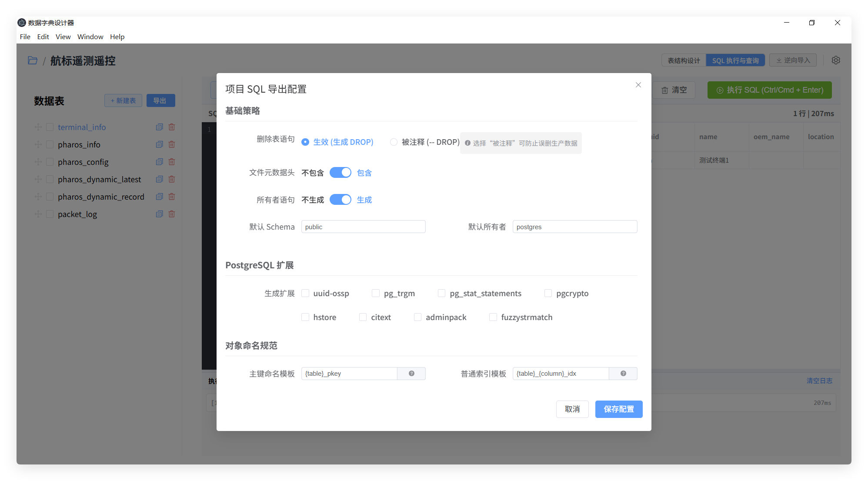Image resolution: width=868 pixels, height=481 pixels.
Task: Click help icon for primary key naming template
Action: (x=411, y=374)
